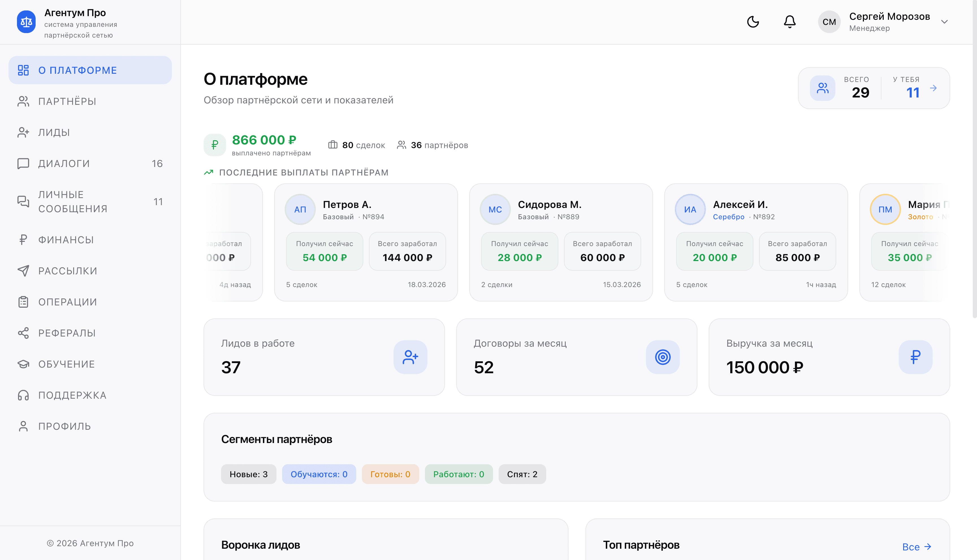Click the Серебро level label

[729, 216]
